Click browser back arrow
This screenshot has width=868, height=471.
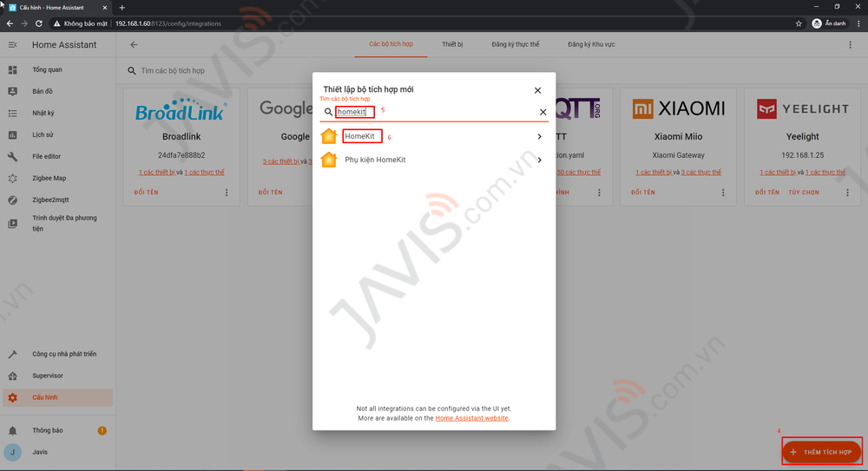click(10, 23)
